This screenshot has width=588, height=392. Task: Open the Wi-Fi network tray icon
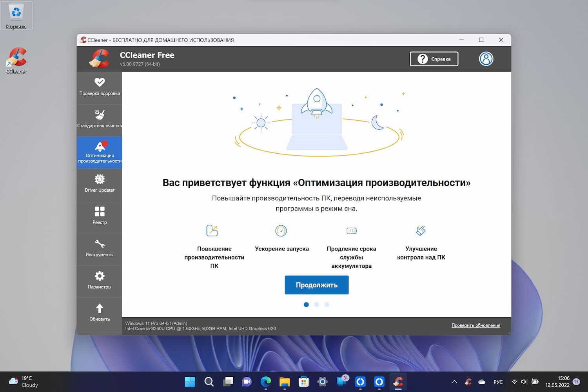click(x=514, y=382)
